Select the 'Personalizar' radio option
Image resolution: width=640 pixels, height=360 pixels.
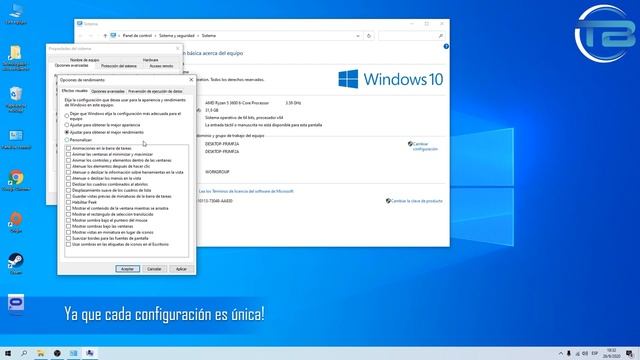[67, 140]
